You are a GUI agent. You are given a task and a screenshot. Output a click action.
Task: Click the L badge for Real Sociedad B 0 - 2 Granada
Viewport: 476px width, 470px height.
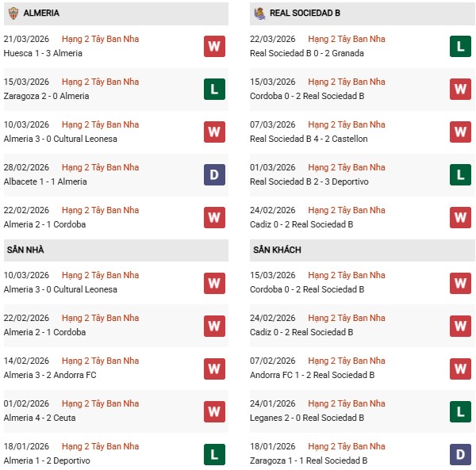pos(460,47)
